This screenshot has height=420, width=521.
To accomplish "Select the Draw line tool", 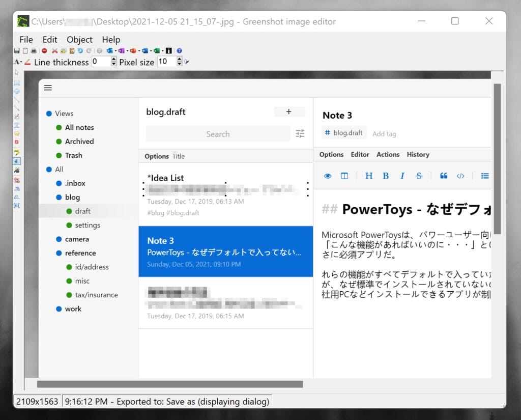I will click(x=17, y=99).
